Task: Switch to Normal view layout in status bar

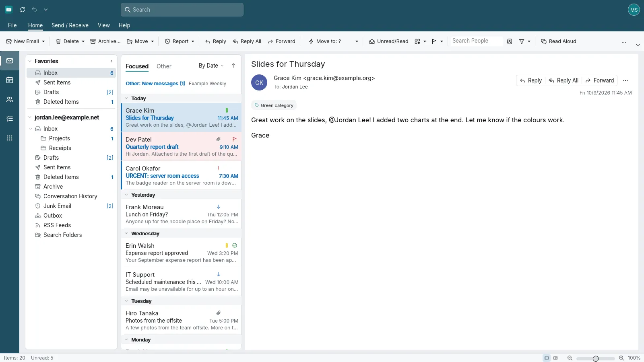Action: (x=547, y=358)
